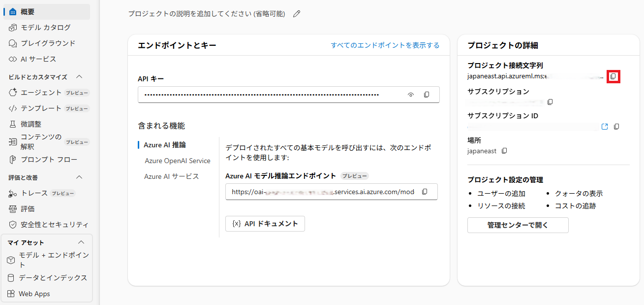Image resolution: width=644 pixels, height=305 pixels.
Task: Edit project description with pencil icon
Action: coord(297,14)
